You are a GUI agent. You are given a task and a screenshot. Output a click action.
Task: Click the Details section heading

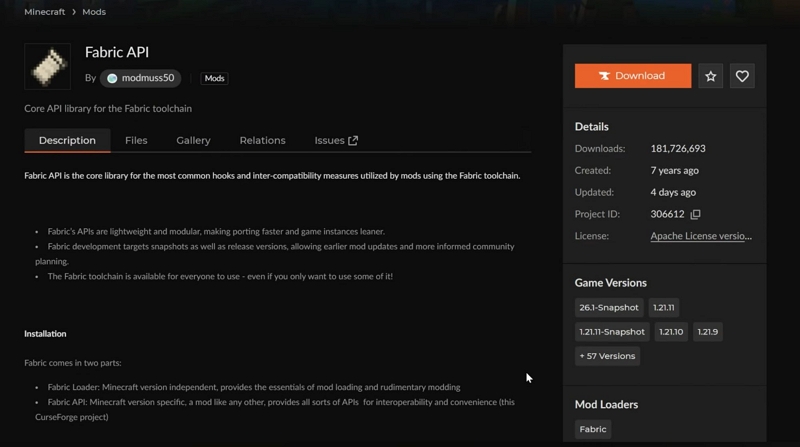(x=591, y=127)
